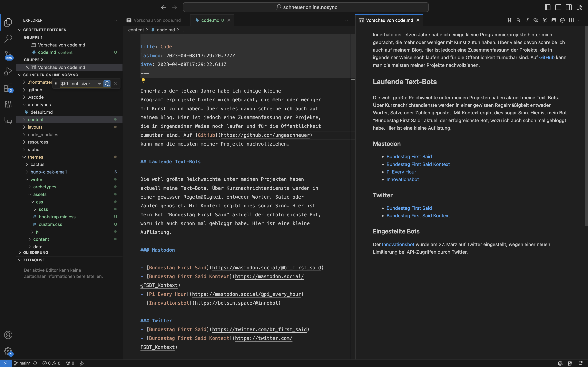Open the Source Control view showing 220 changes
Image resolution: width=588 pixels, height=367 pixels.
pos(8,55)
